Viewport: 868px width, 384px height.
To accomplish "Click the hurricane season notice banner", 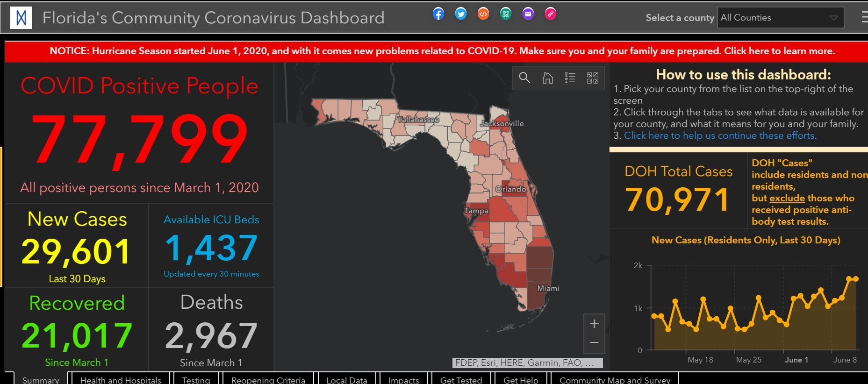I will (442, 51).
